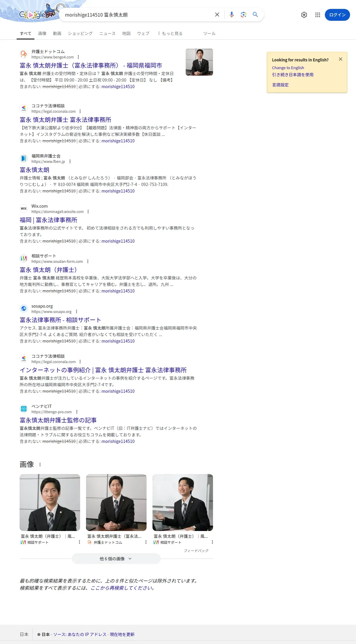Switch to ショッピング tab
The height and width of the screenshot is (644, 356).
click(x=80, y=34)
